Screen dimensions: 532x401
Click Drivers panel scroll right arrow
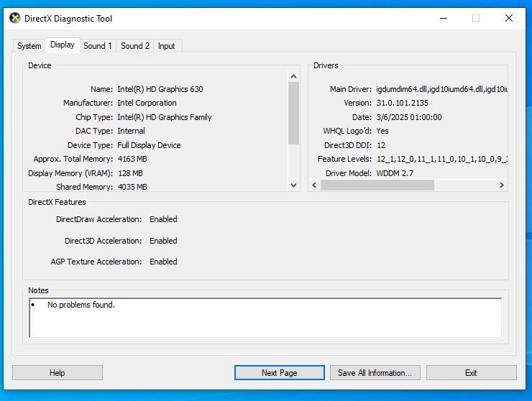(502, 185)
